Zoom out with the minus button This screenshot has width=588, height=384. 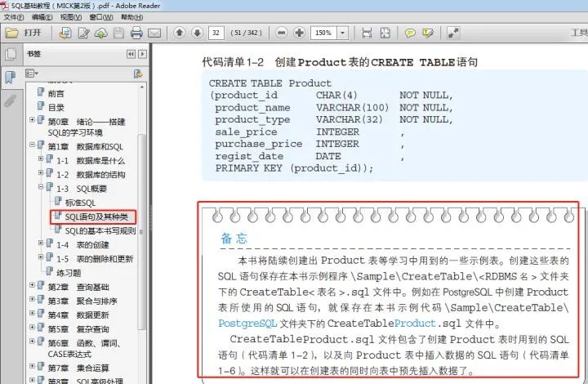pos(281,33)
